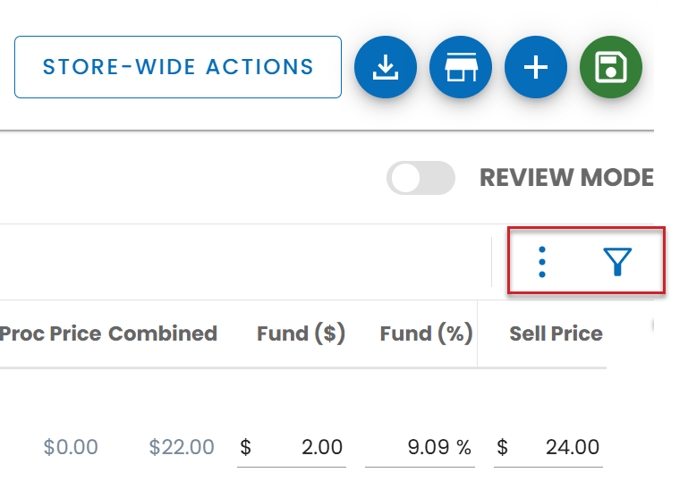Select the Sell Price column header

(x=556, y=334)
